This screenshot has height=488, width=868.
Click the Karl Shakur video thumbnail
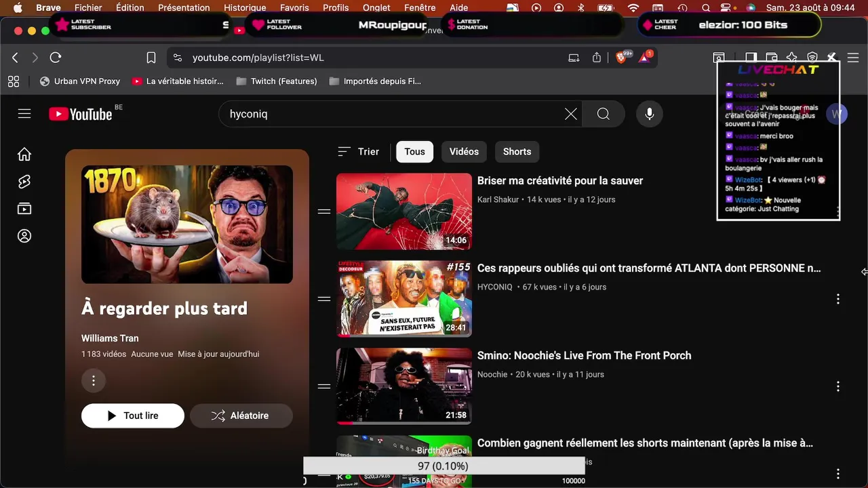(404, 211)
